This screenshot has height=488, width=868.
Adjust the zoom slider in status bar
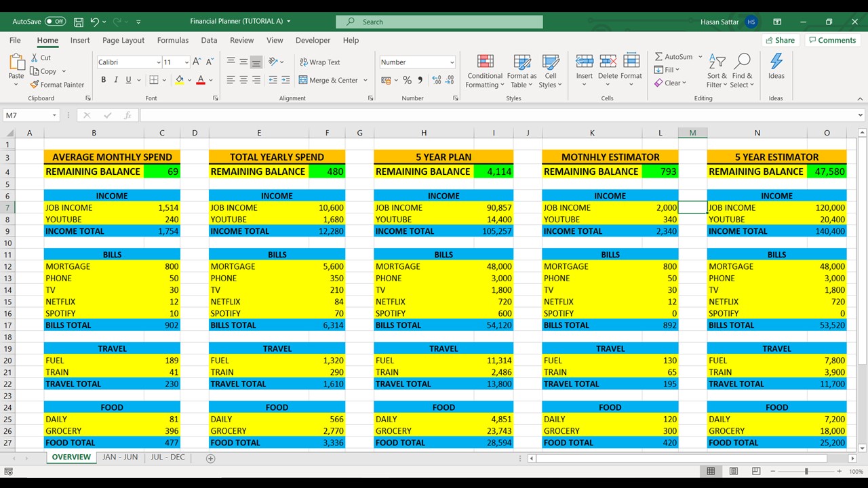pyautogui.click(x=806, y=471)
